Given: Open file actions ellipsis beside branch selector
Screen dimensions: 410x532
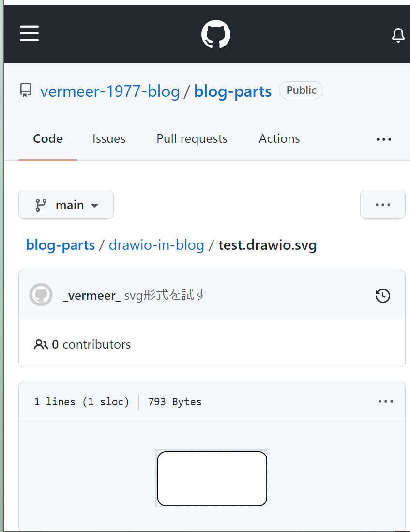Looking at the screenshot, I should [x=382, y=205].
